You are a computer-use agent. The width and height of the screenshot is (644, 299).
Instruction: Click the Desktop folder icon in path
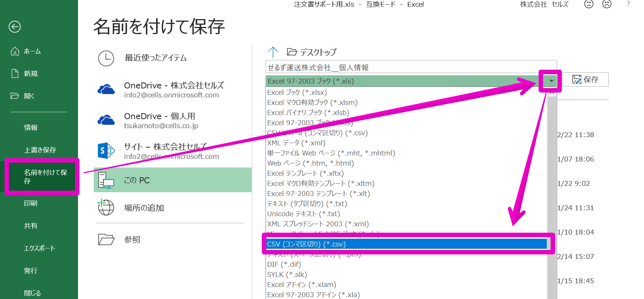coord(292,52)
